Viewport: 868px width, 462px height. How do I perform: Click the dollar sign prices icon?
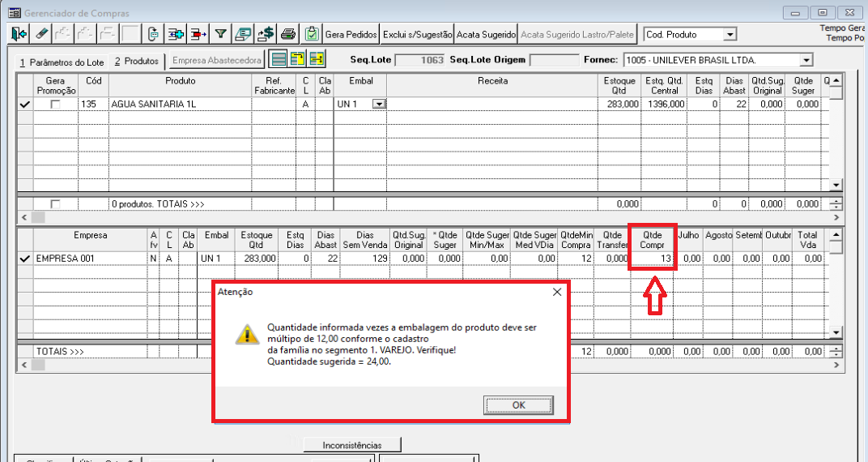265,34
